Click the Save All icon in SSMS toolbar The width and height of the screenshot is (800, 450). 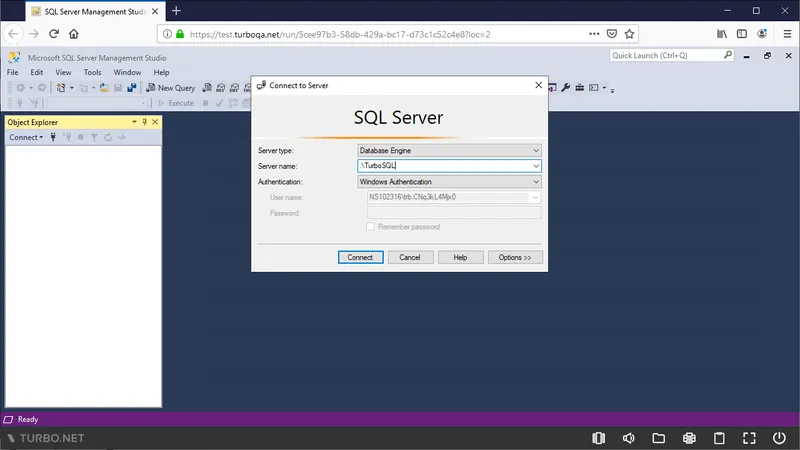[x=132, y=88]
